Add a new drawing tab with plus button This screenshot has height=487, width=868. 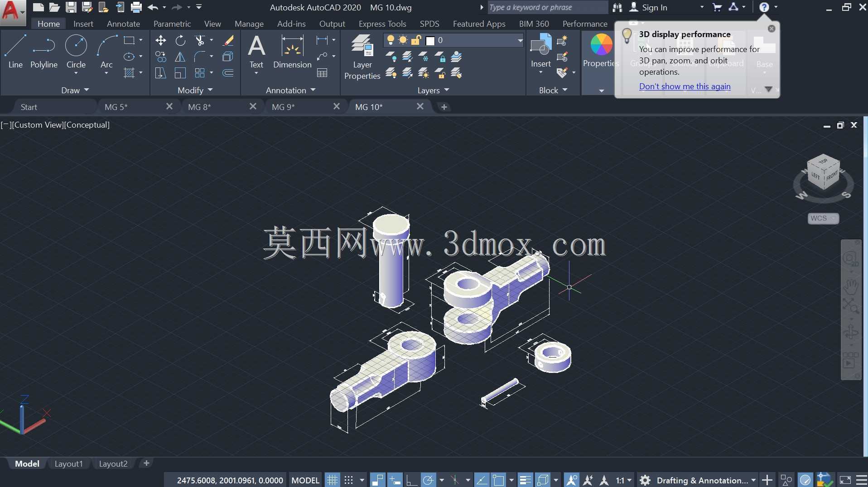[x=444, y=107]
